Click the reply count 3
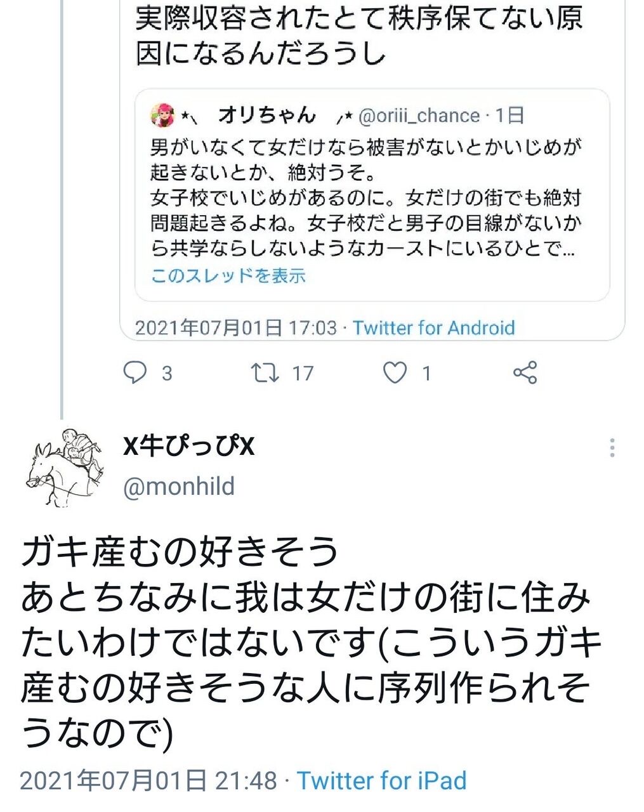The image size is (644, 812). point(167,373)
